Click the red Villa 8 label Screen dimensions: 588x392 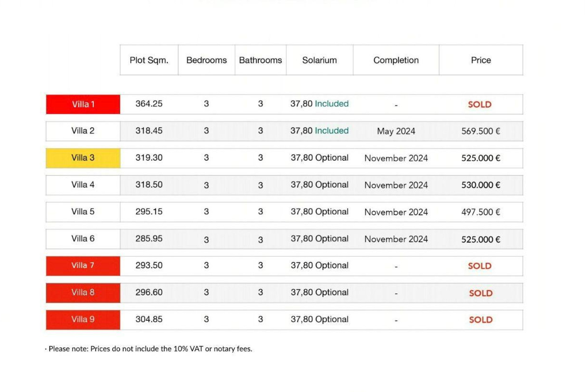coord(83,293)
